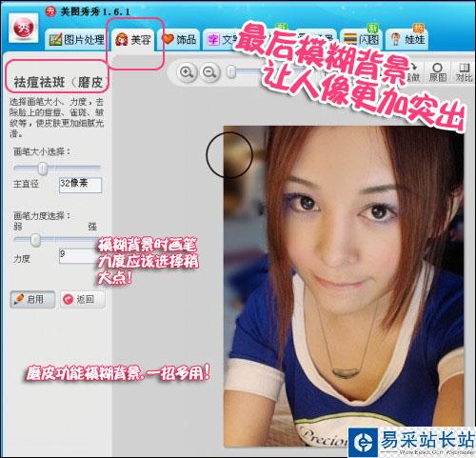Open the 饰品 tab

179,40
